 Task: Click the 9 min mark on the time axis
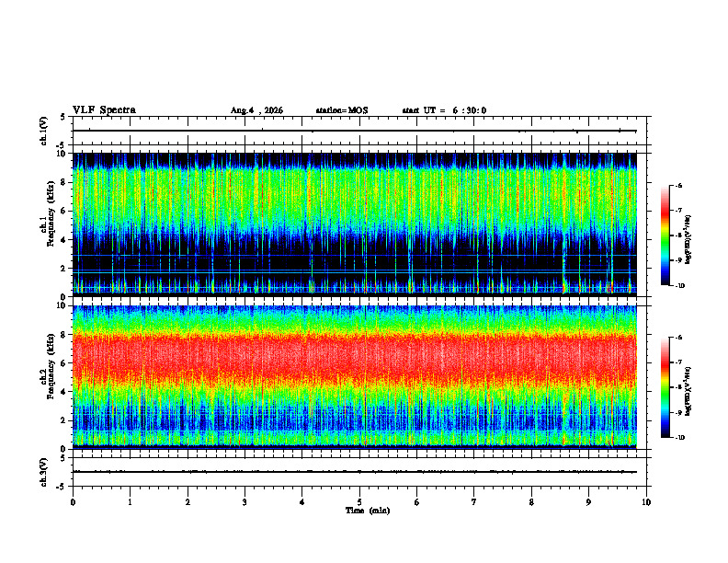click(588, 502)
